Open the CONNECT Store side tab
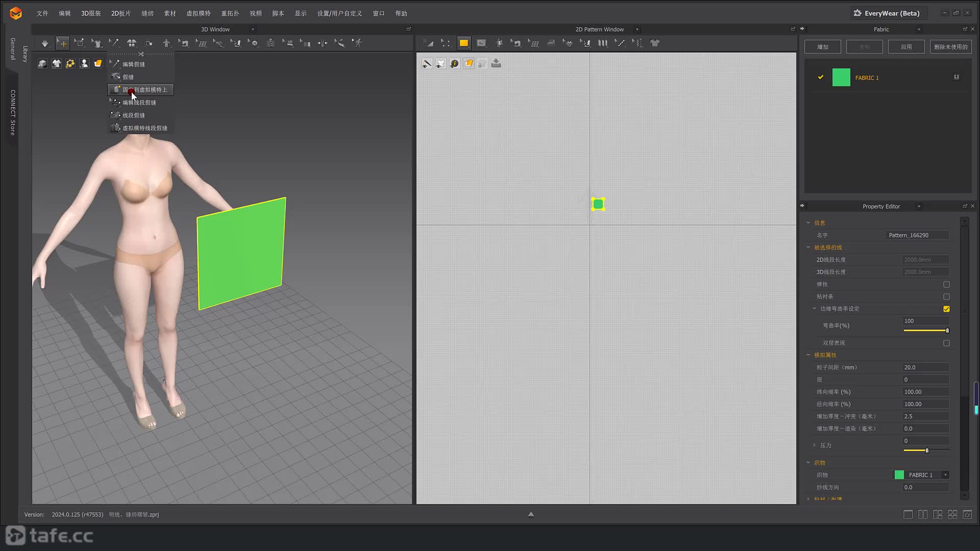Viewport: 980px width, 551px height. click(x=13, y=113)
